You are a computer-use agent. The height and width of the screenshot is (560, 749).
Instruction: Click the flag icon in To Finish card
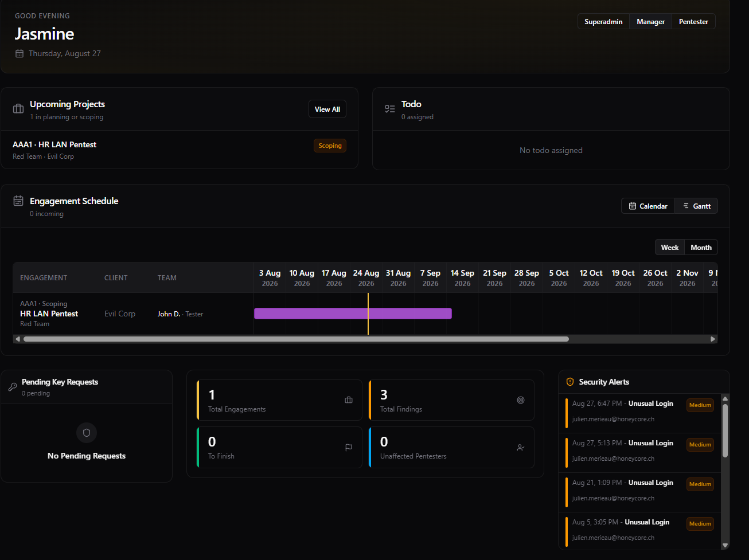click(349, 448)
